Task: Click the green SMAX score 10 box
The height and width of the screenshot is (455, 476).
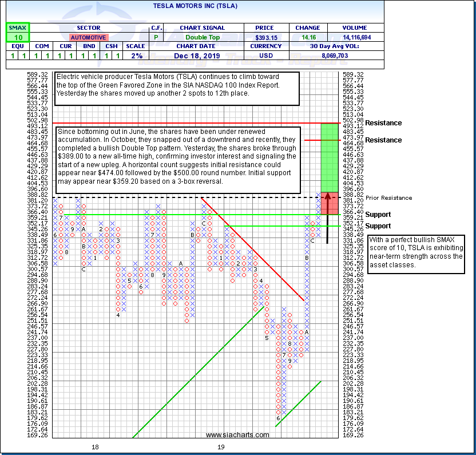Action: 14,37
